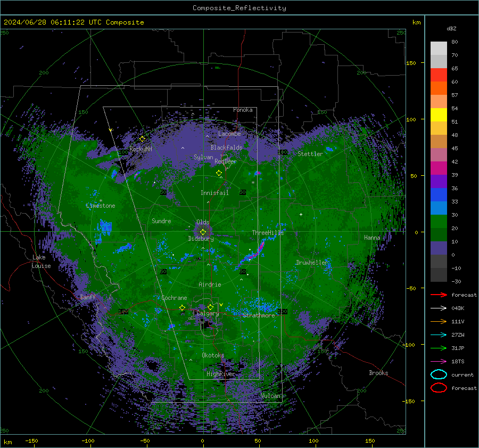
Task: Click the Innisfail city label
Action: (214, 193)
